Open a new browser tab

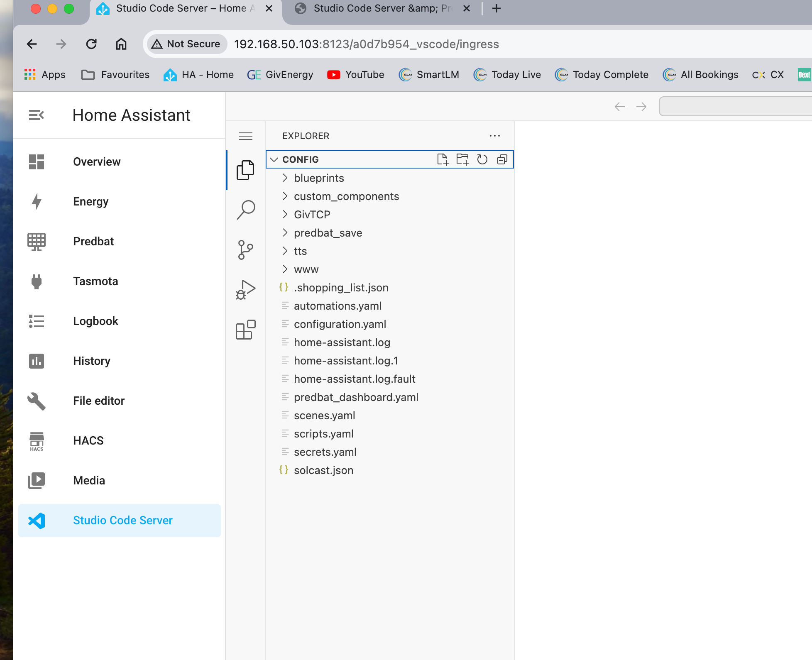(x=496, y=8)
